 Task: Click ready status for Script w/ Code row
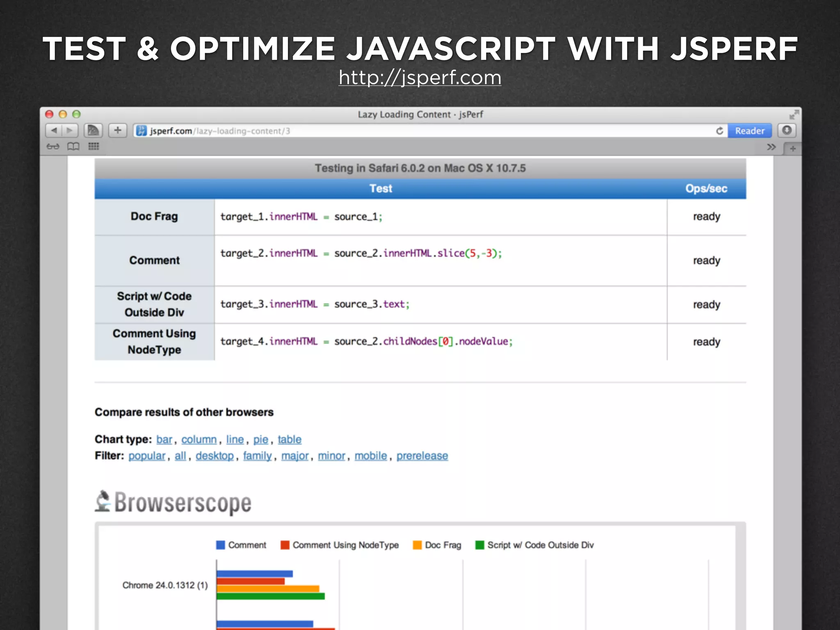point(706,304)
